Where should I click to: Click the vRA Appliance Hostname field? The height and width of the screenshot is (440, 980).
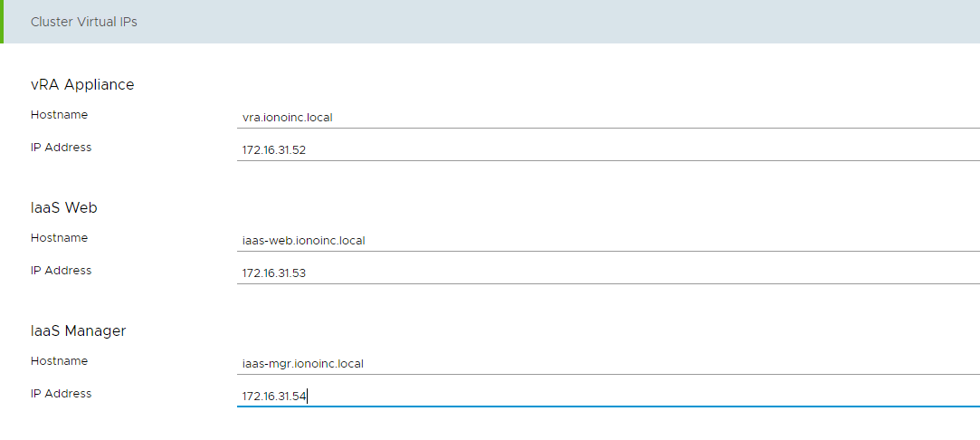[606, 117]
